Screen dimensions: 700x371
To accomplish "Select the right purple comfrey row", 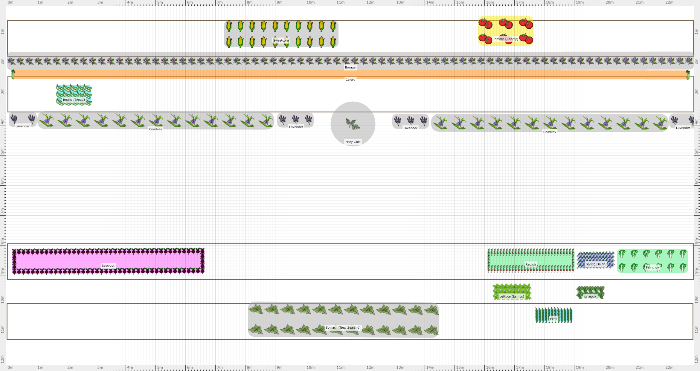I will coord(550,122).
